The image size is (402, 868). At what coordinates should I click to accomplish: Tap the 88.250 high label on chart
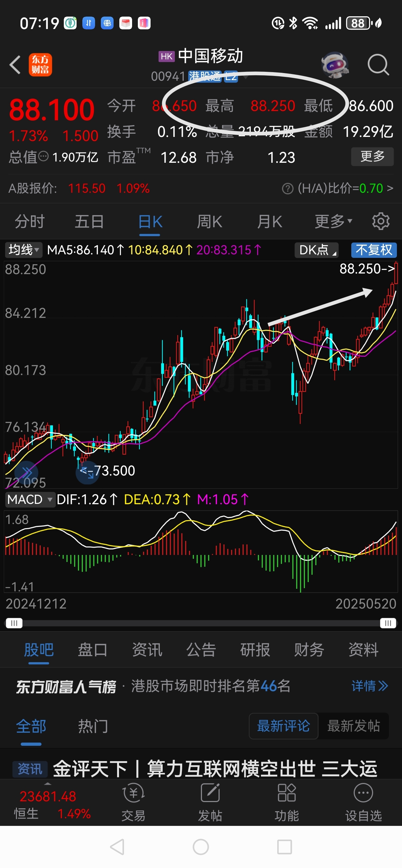click(367, 269)
